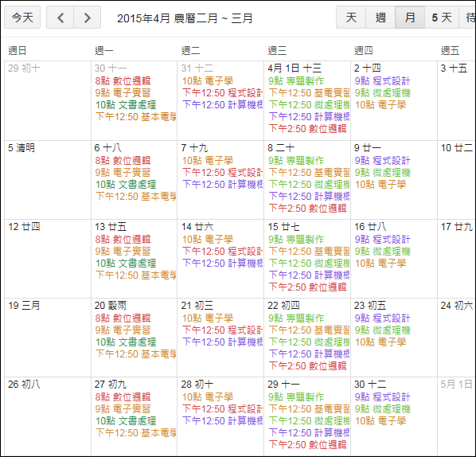476x457 pixels.
Task: Open the 10點 電子學 event on April 2
Action: pos(380,105)
